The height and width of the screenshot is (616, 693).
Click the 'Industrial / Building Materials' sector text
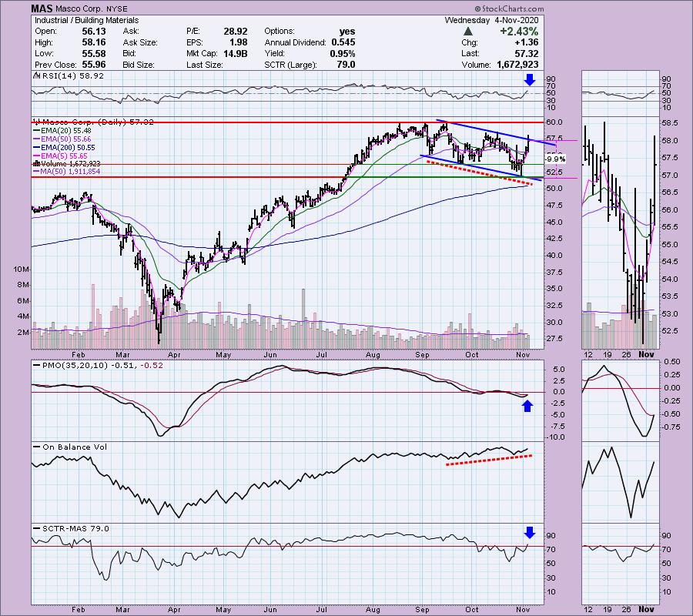point(86,20)
